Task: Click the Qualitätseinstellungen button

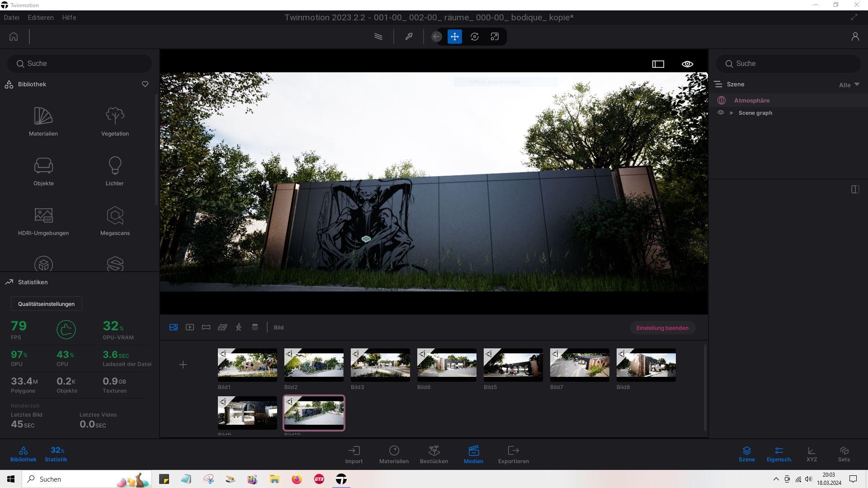Action: (x=46, y=304)
